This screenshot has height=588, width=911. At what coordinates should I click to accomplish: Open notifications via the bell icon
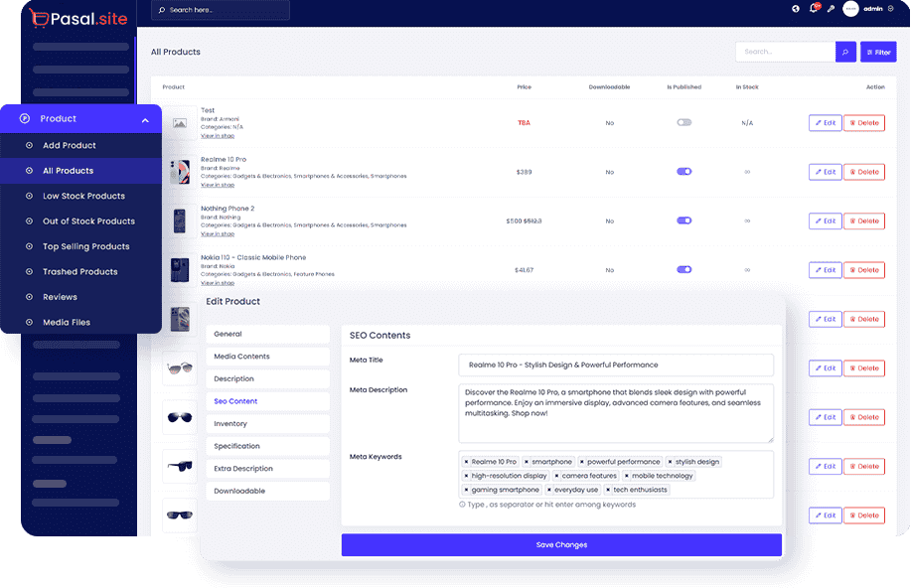pos(814,8)
